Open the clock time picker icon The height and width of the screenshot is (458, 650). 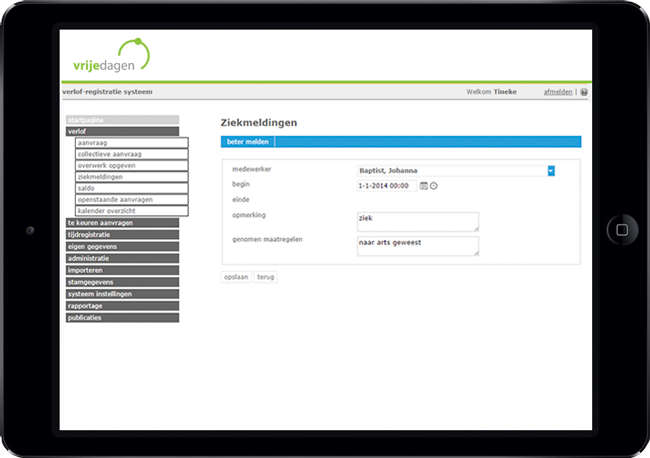434,186
